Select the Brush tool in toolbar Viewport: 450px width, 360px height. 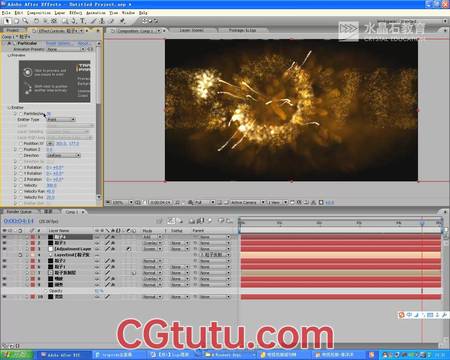tap(93, 21)
